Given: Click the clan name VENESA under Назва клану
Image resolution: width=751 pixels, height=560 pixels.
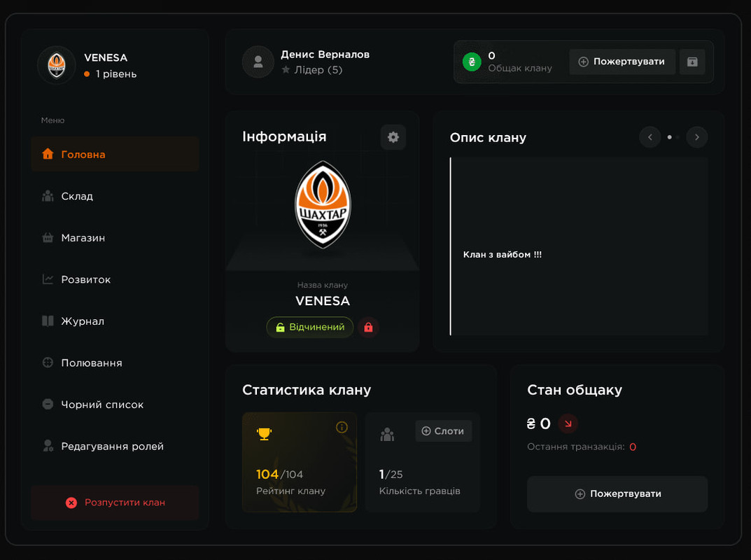Looking at the screenshot, I should click(x=323, y=301).
